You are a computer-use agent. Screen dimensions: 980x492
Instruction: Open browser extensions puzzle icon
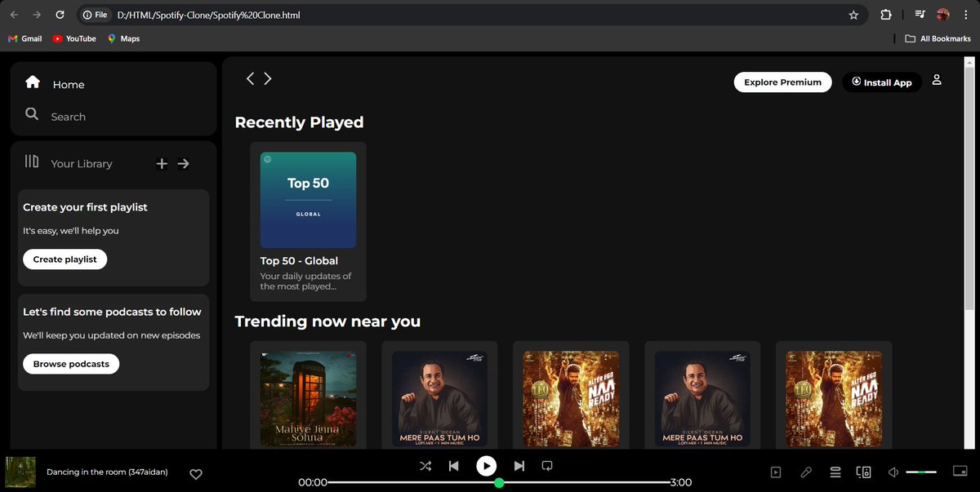(886, 15)
